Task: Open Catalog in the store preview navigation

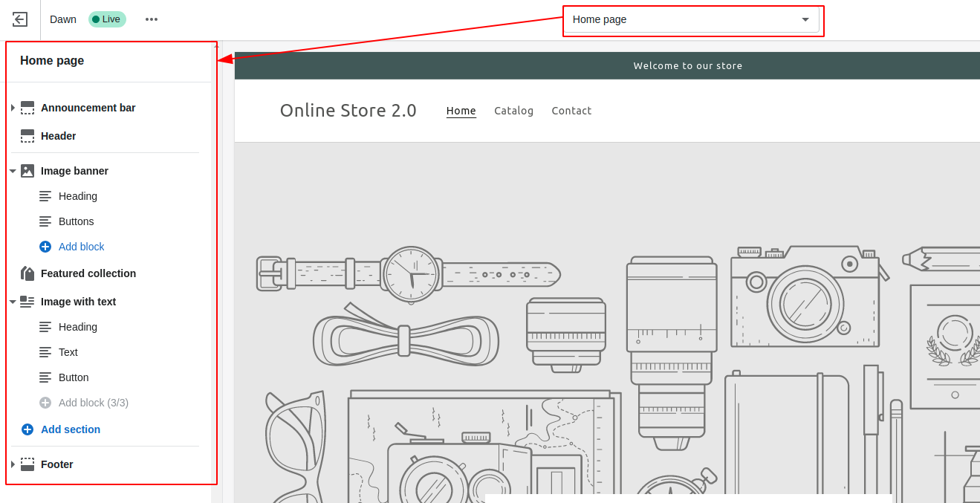Action: point(514,111)
